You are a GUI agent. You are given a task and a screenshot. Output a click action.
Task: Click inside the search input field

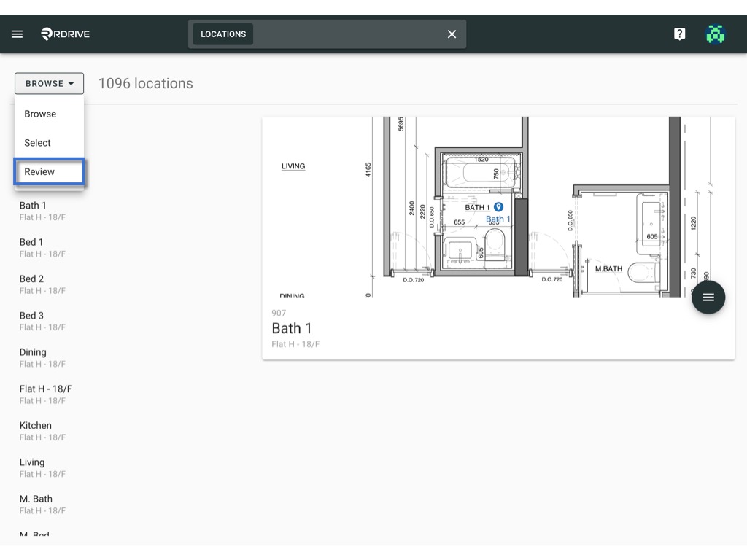pos(348,34)
